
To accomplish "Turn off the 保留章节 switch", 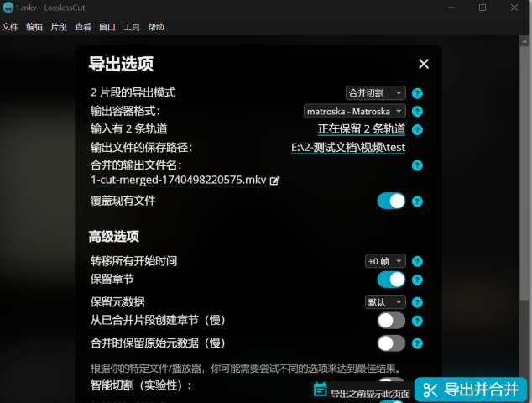I will pyautogui.click(x=391, y=280).
